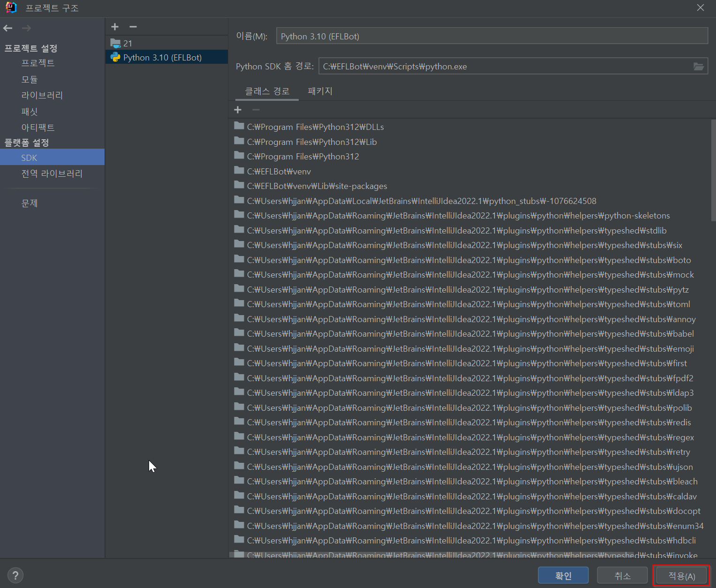Select the JDK 21 folder icon
This screenshot has height=588, width=716.
click(115, 43)
